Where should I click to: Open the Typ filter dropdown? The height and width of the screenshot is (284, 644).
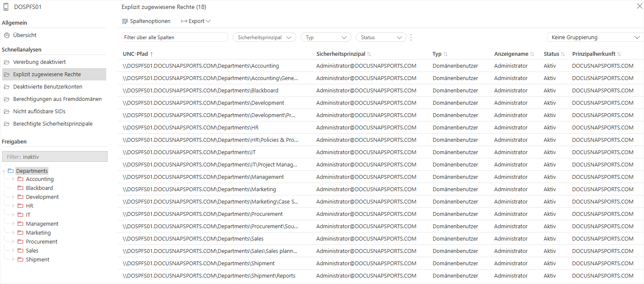click(326, 37)
